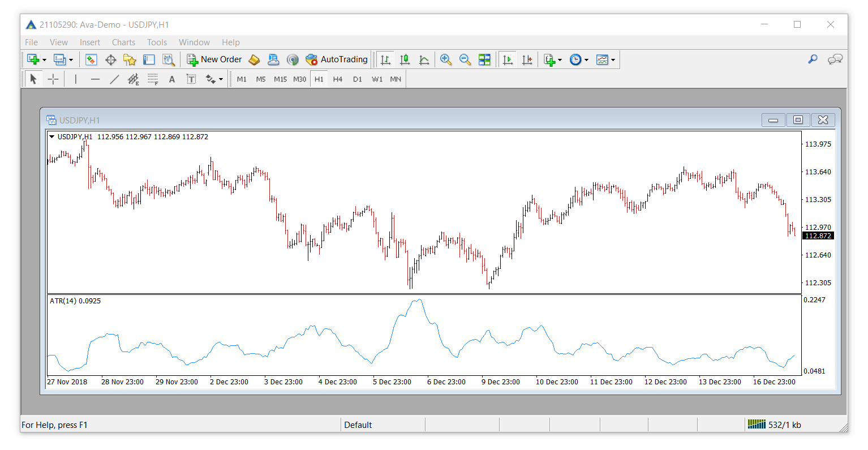Expand the Arrows dropdown arrow

point(221,80)
